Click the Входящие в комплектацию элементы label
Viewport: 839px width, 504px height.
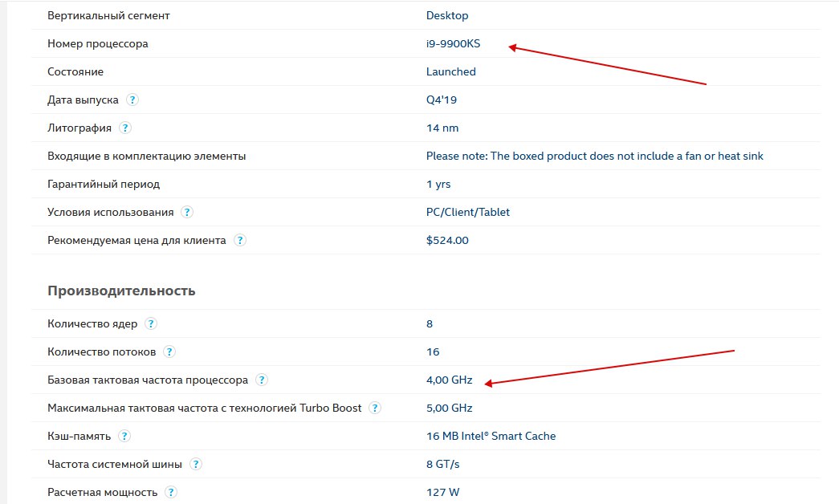tap(147, 156)
